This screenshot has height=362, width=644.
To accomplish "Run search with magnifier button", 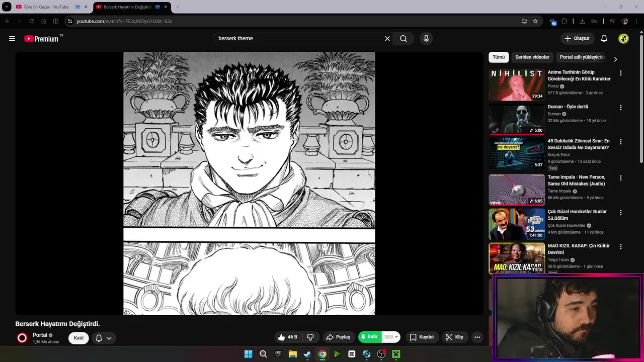I will [404, 39].
